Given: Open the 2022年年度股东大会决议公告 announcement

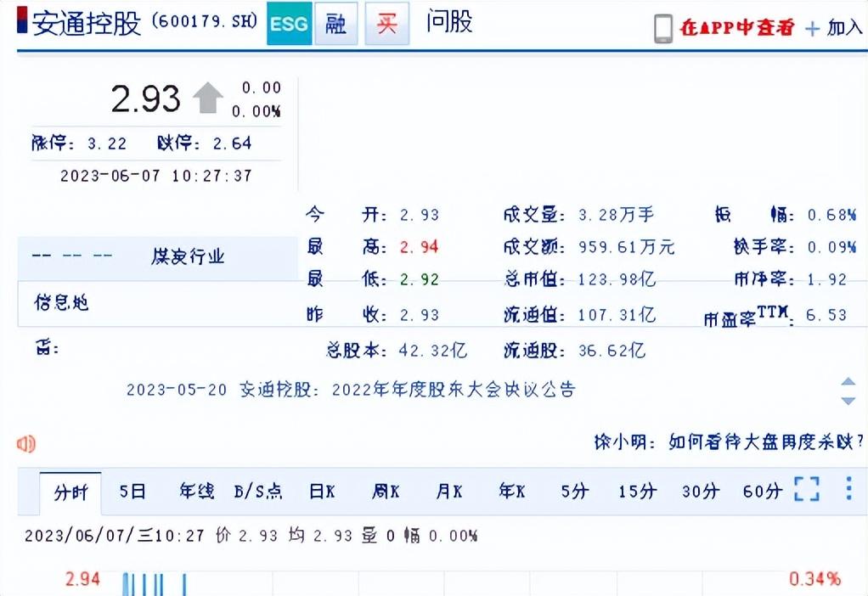Looking at the screenshot, I should pyautogui.click(x=454, y=390).
